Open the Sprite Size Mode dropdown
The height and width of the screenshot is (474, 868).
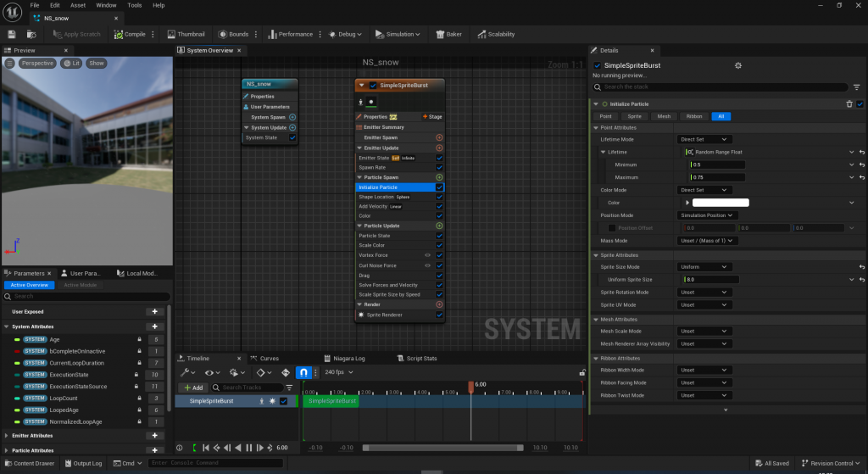point(704,266)
